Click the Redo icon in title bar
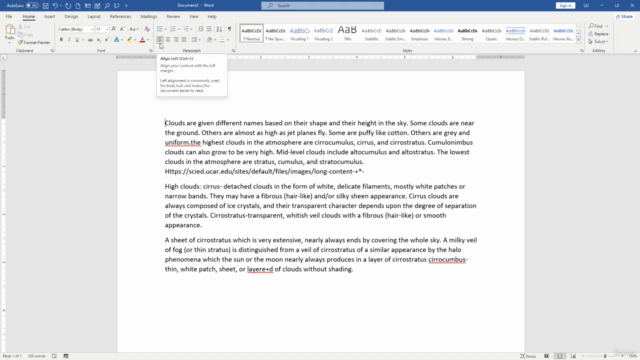 (x=68, y=6)
